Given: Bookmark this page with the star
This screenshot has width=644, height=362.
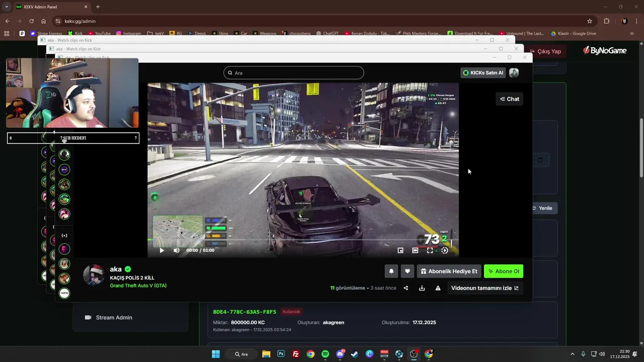Looking at the screenshot, I should [x=590, y=21].
